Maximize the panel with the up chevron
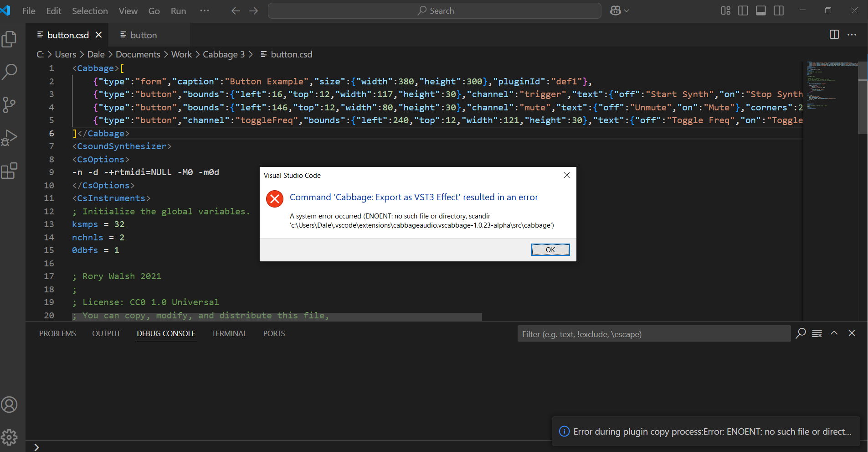 (834, 333)
